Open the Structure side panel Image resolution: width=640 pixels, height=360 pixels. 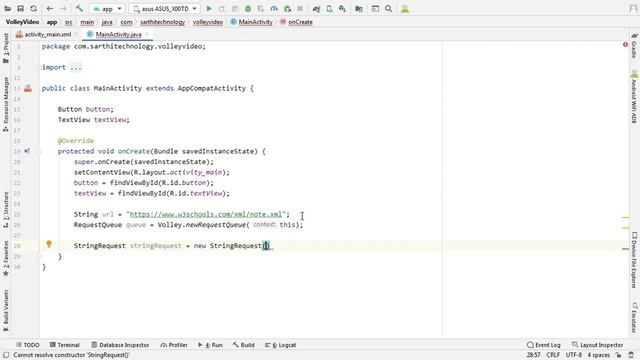coord(6,209)
